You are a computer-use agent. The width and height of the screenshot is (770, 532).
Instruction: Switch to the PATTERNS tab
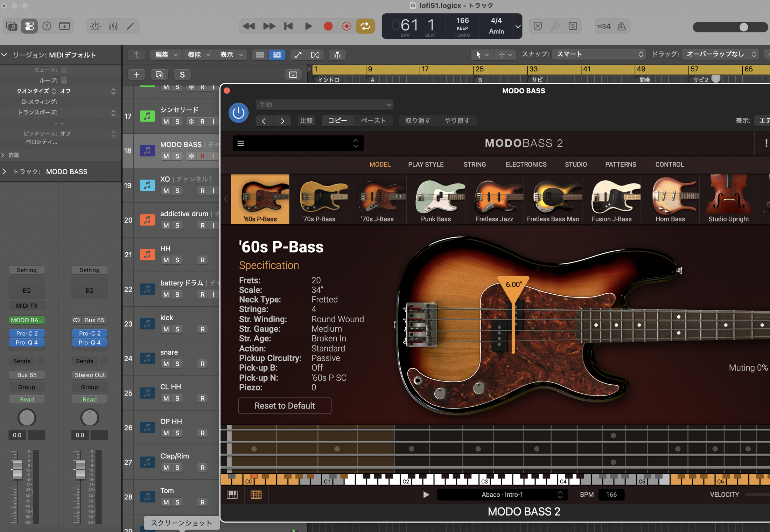(621, 164)
